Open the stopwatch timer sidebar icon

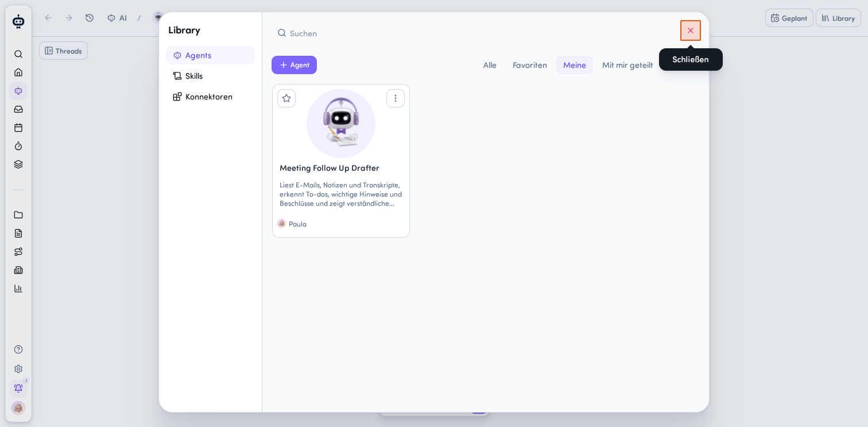[18, 146]
